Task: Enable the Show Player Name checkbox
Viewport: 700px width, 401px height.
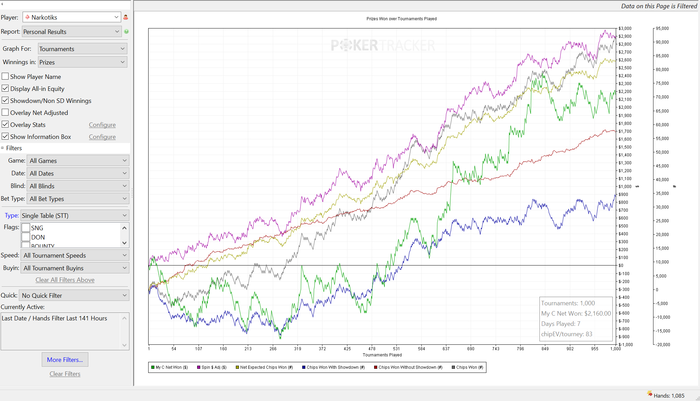Action: [x=5, y=76]
